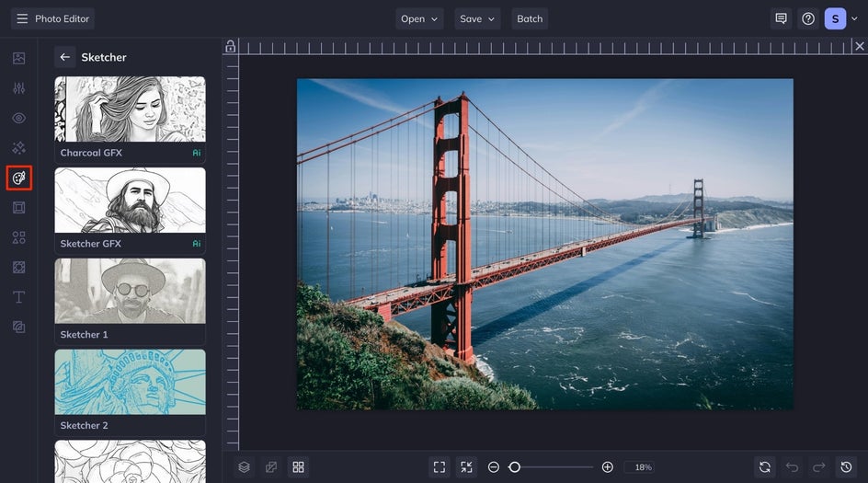Click the Batch button

530,18
